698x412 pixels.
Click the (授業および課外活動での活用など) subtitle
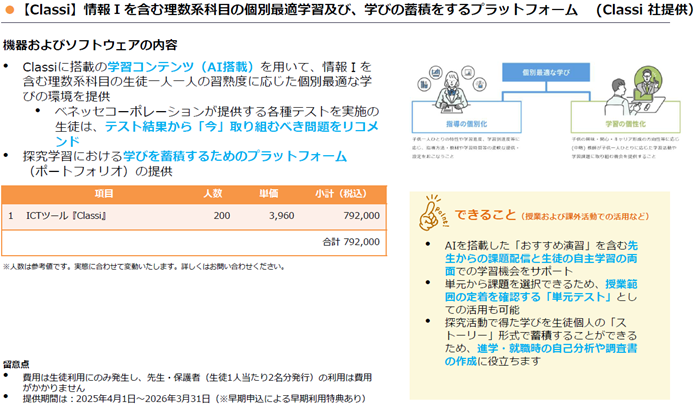[585, 217]
